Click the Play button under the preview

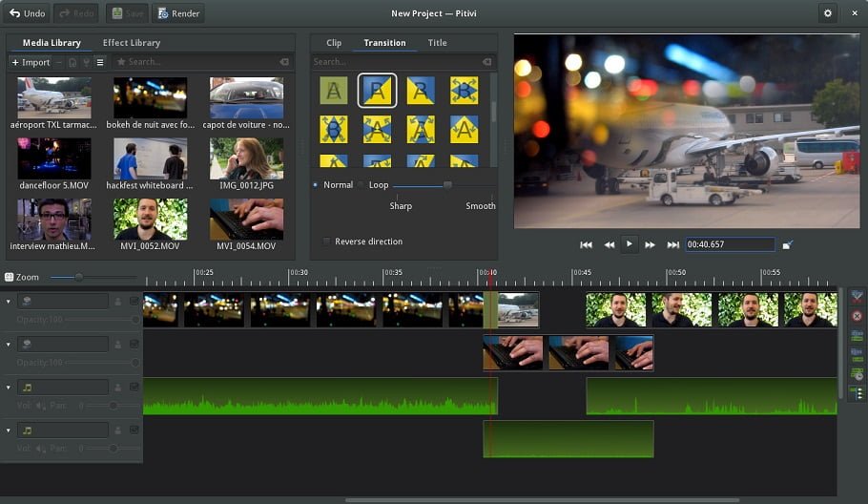(629, 244)
